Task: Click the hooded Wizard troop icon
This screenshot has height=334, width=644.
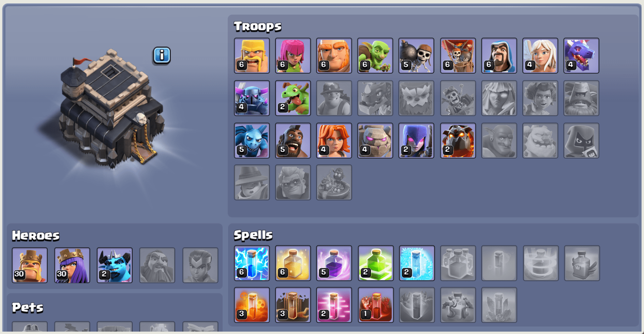Action: pyautogui.click(x=499, y=56)
